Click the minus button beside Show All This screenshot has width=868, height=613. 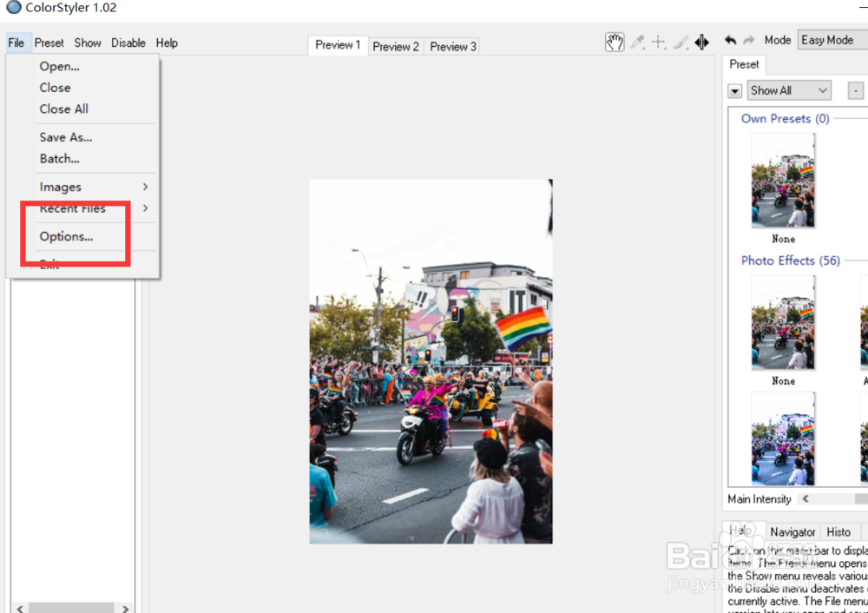tap(855, 91)
